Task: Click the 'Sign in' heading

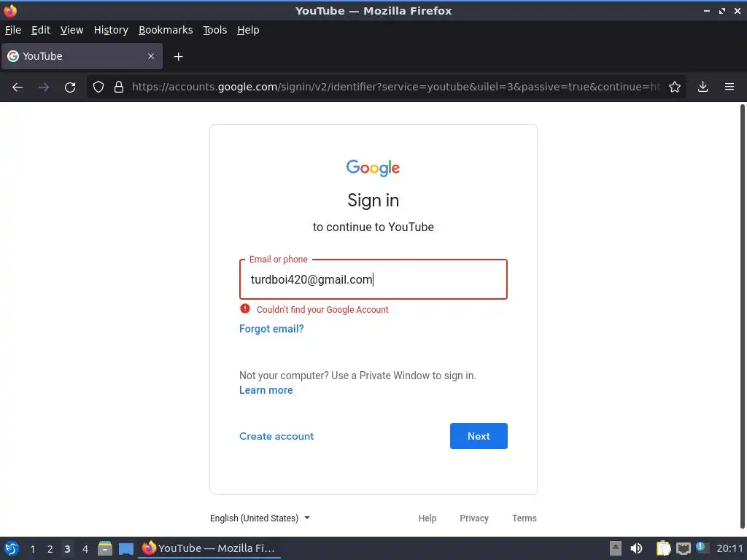Action: [x=373, y=201]
